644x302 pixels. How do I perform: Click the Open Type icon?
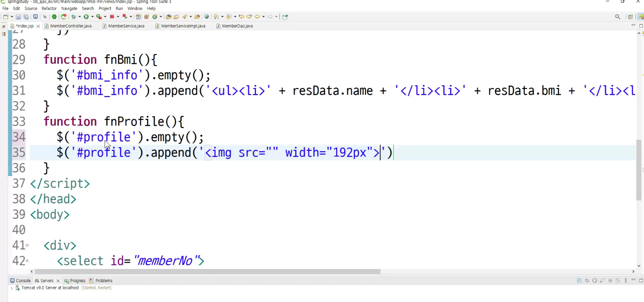168,17
